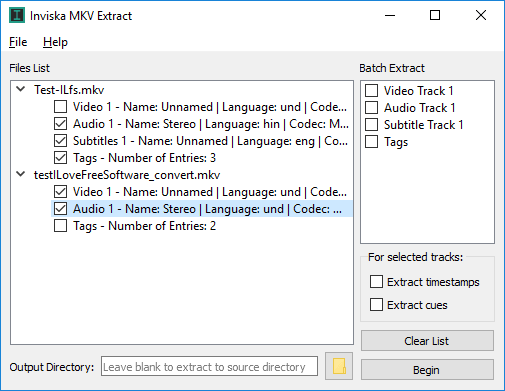Toggle Extract timestamps option
This screenshot has width=505, height=391.
[x=376, y=282]
